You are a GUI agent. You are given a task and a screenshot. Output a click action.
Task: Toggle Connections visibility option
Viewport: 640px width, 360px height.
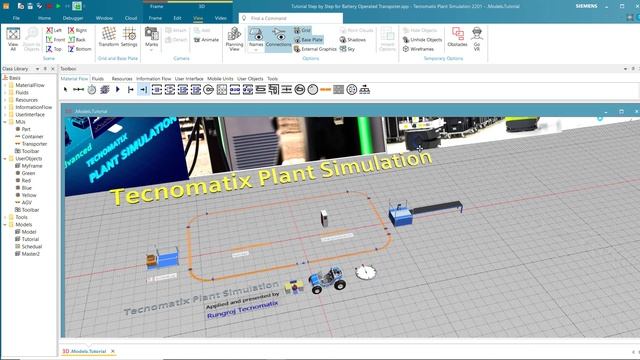[278, 39]
